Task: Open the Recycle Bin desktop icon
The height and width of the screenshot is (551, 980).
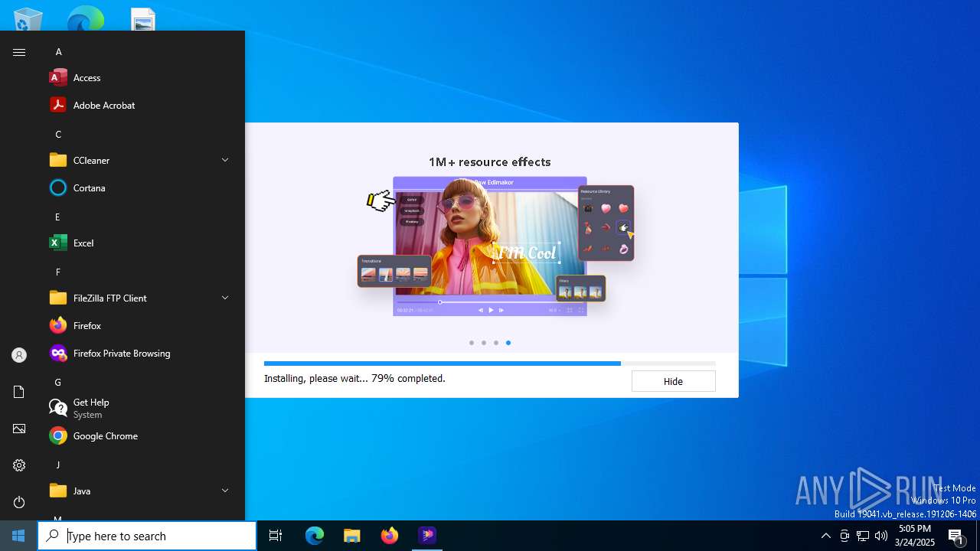Action: tap(28, 19)
